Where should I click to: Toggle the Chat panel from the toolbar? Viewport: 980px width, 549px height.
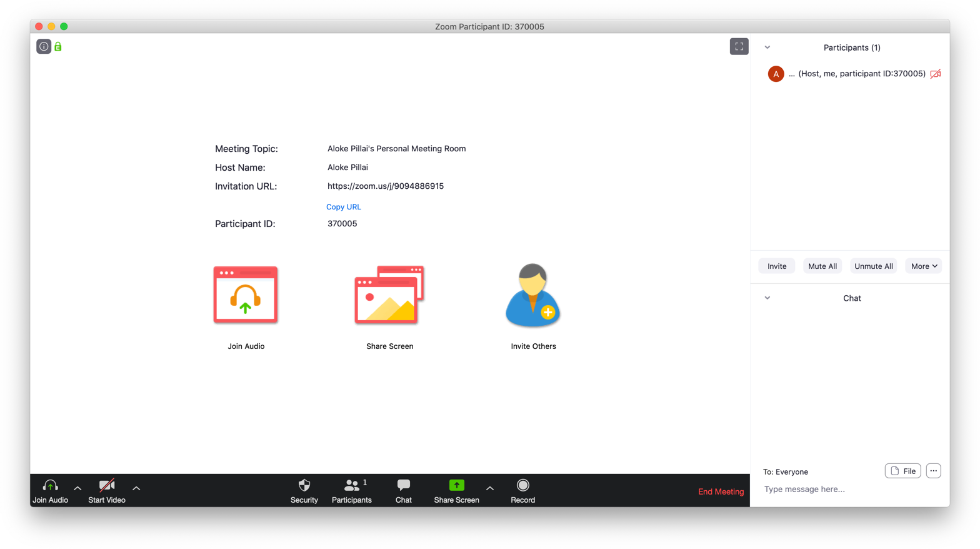[404, 491]
